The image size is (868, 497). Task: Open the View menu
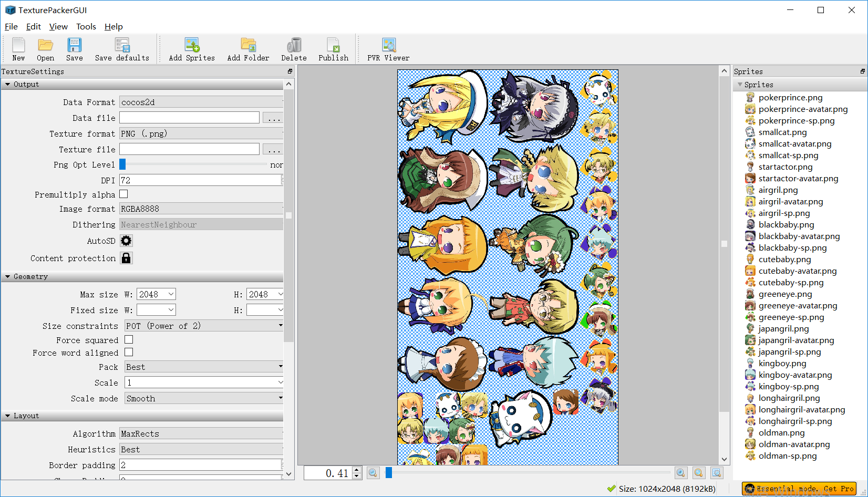[x=58, y=26]
